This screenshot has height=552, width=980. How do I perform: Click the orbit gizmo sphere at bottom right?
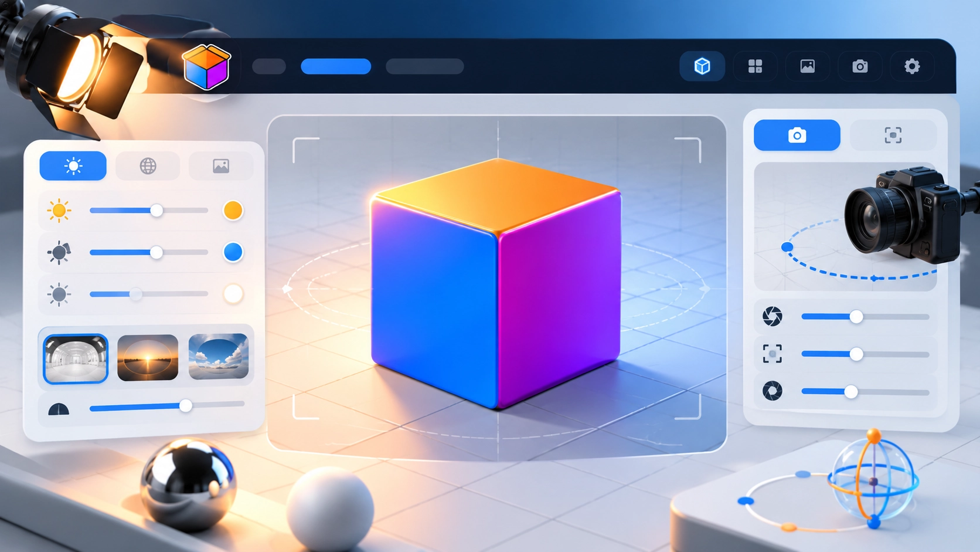873,480
